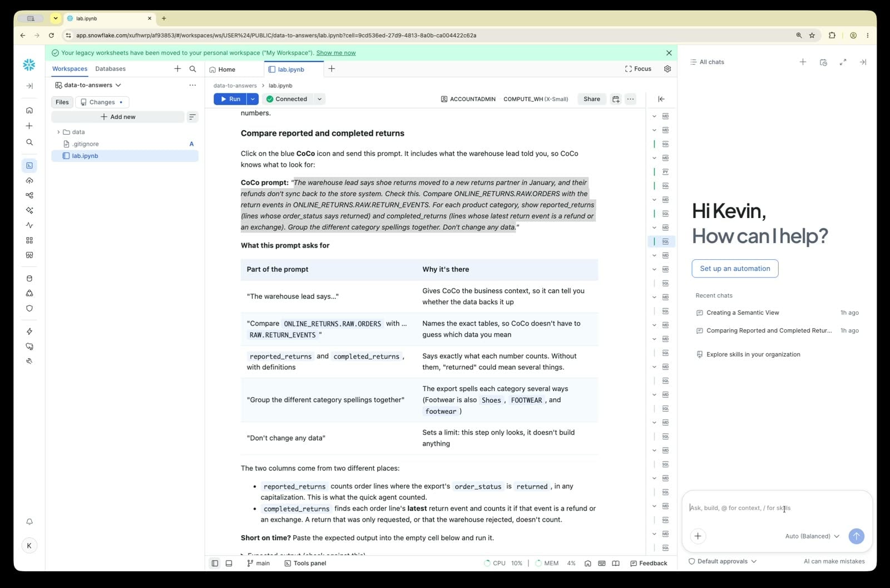Send the chat message arrow button
Image resolution: width=890 pixels, height=588 pixels.
tap(856, 536)
